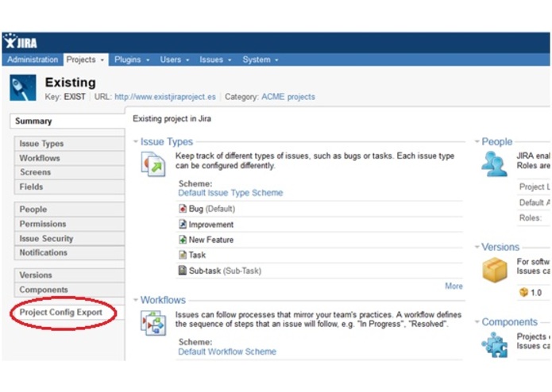Click the Task row text
This screenshot has height=392, width=552.
click(x=197, y=255)
